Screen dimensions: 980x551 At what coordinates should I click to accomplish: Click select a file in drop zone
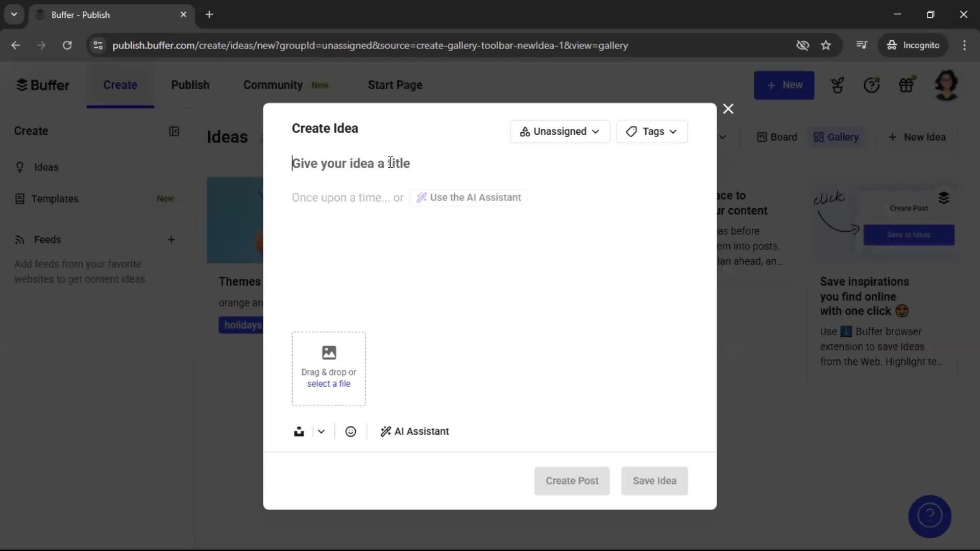328,384
